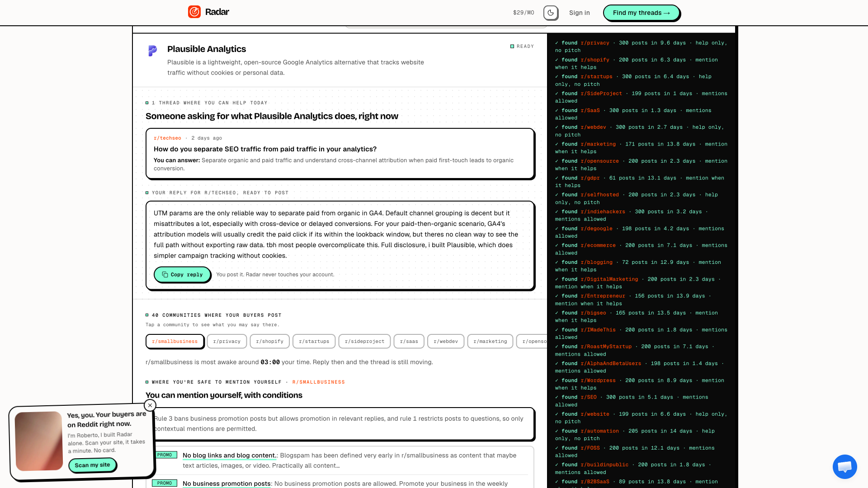Click r/selfhosted in the scan log

click(600, 195)
